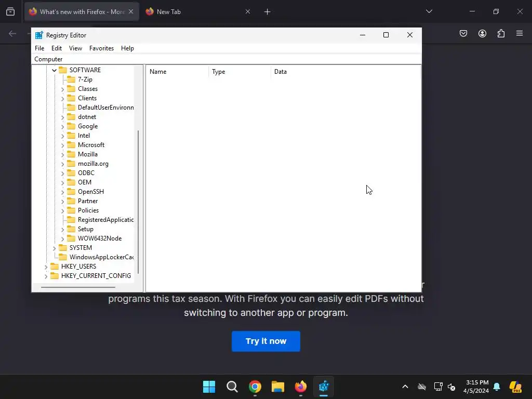The height and width of the screenshot is (399, 532).
Task: Open the Edit menu
Action: [56, 48]
